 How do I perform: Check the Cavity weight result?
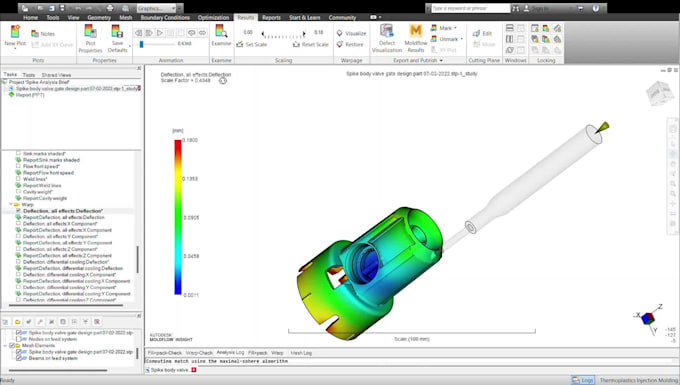point(18,192)
